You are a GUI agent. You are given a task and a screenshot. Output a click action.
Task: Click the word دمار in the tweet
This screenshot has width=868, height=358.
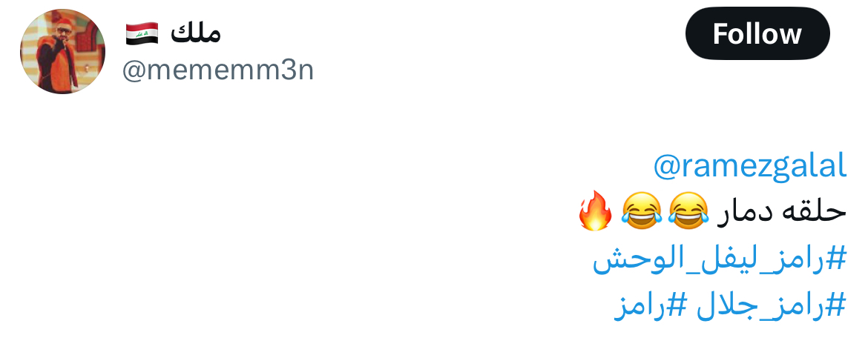pos(746,212)
